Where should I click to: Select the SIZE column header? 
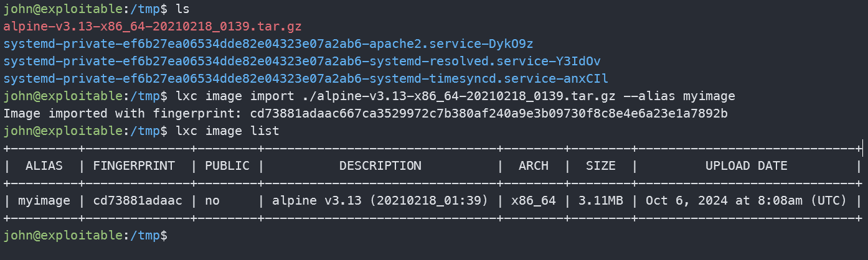tap(601, 166)
